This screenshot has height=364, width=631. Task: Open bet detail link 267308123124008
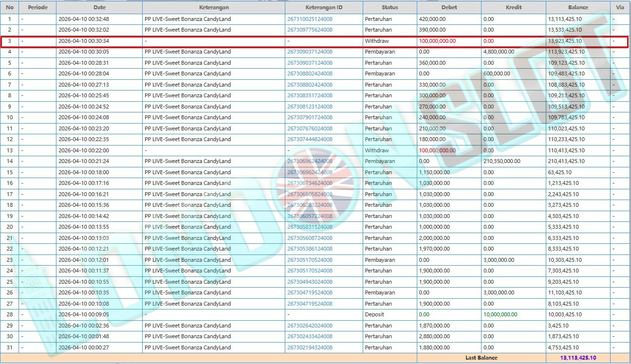pyautogui.click(x=310, y=107)
